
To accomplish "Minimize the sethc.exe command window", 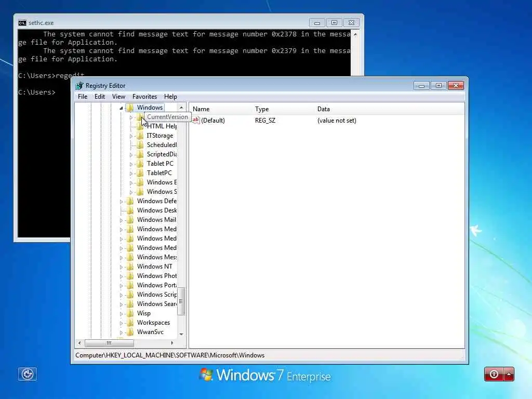I will pos(317,23).
